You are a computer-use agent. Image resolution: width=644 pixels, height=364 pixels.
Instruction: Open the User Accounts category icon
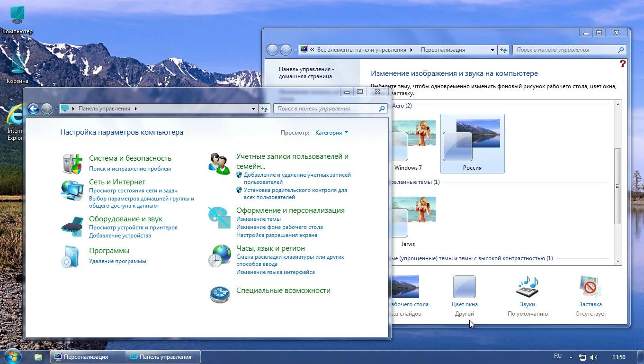click(x=219, y=164)
